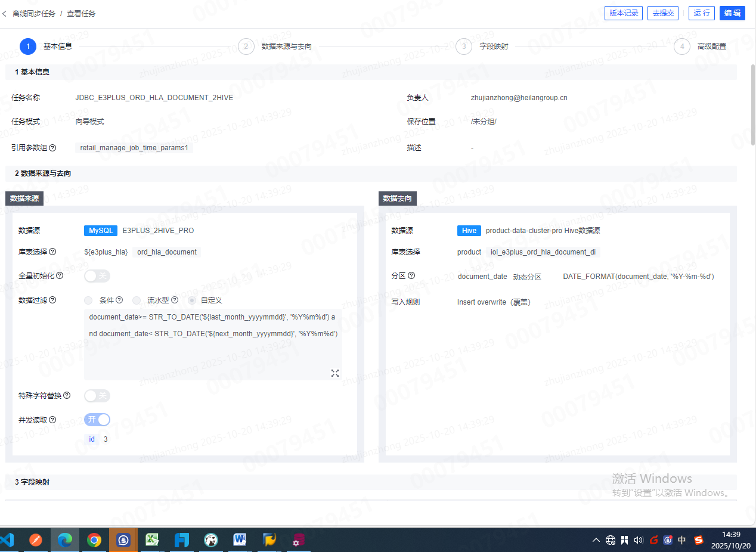Click the help icon beside 分区
This screenshot has width=756, height=552.
[x=411, y=276]
